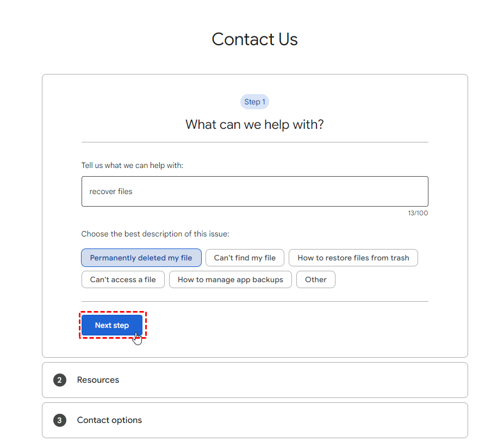Image resolution: width=479 pixels, height=448 pixels.
Task: Focus the 'recover files' text field
Action: click(254, 191)
